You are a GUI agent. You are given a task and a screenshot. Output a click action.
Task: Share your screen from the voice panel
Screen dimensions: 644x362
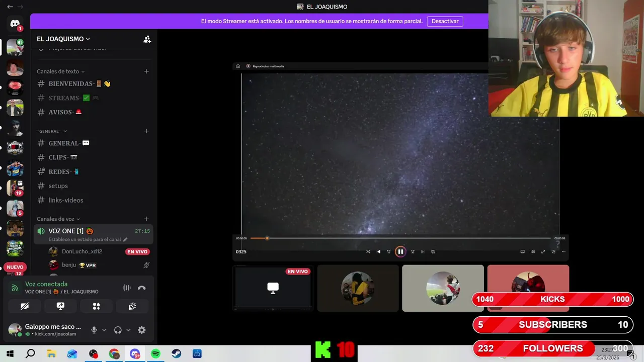click(60, 306)
